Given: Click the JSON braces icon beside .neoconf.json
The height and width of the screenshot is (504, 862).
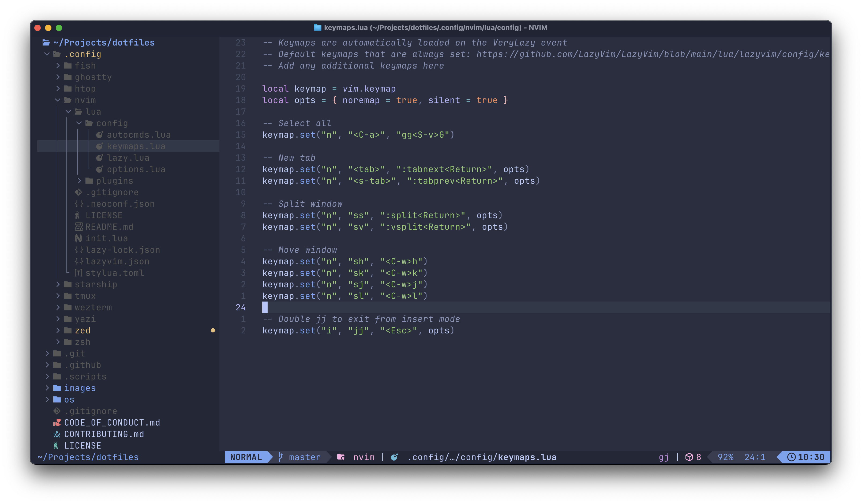Looking at the screenshot, I should [x=79, y=204].
